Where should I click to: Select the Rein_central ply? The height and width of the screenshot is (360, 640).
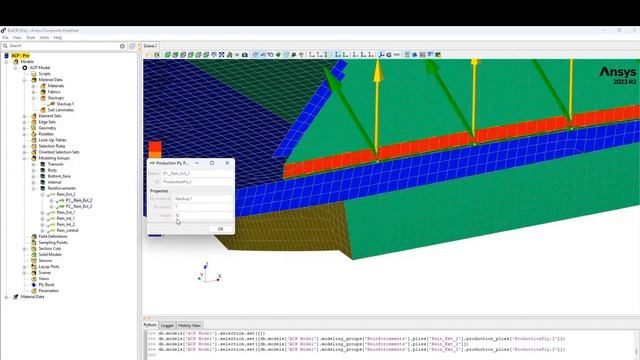[x=67, y=231]
